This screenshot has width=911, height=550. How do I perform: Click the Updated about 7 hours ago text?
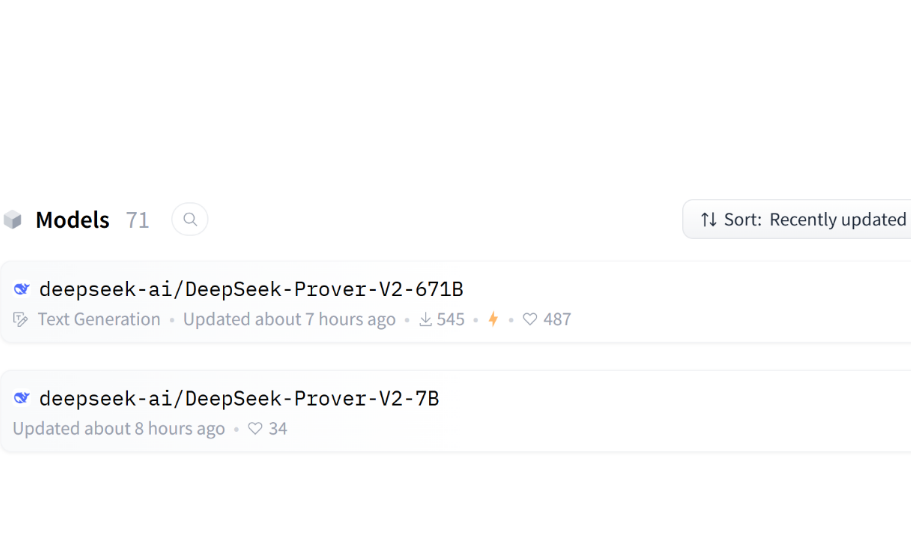289,320
